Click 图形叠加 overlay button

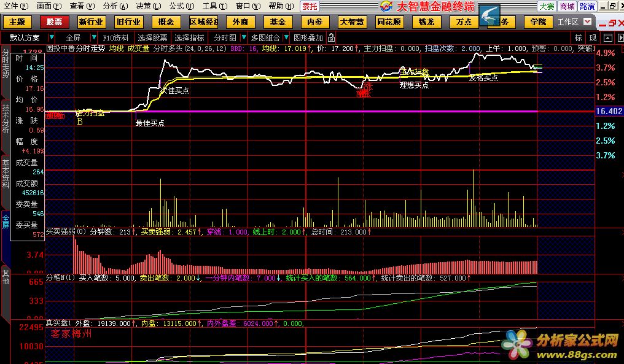coord(308,38)
